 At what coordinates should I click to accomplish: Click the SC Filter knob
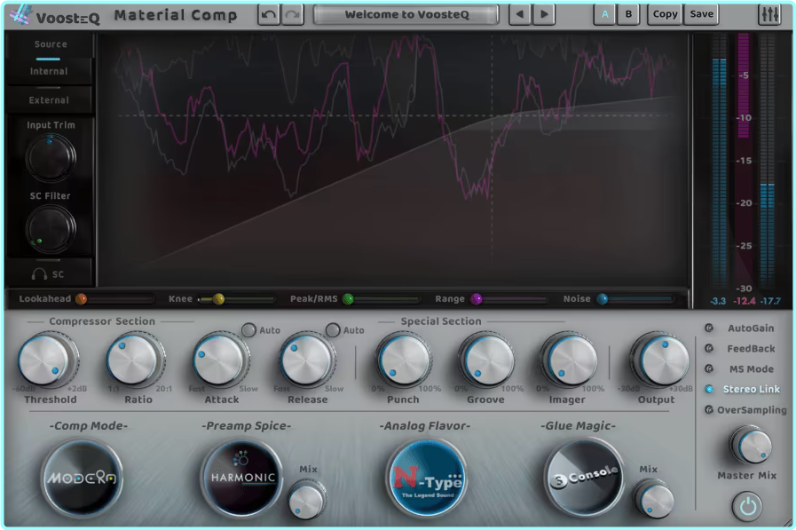click(50, 228)
